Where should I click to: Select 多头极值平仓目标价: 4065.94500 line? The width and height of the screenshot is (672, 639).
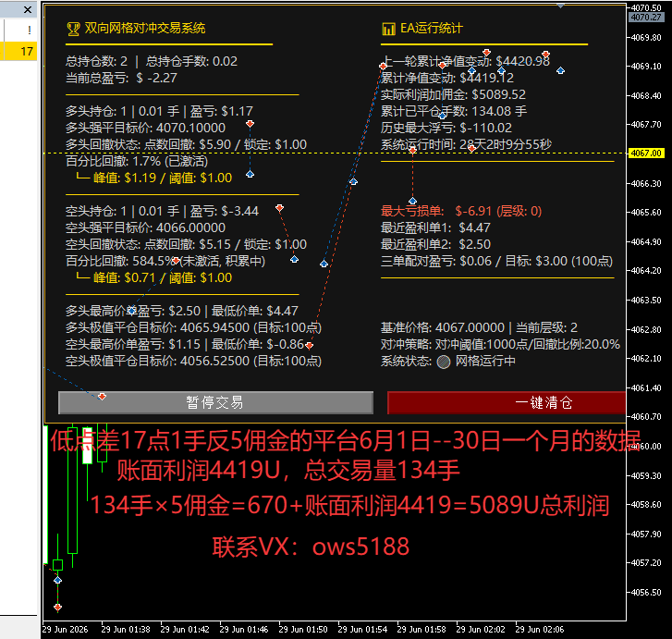194,327
